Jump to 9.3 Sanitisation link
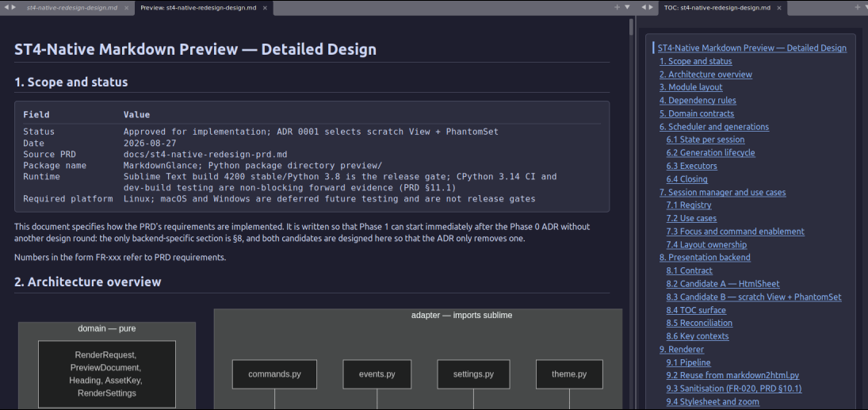 pos(734,389)
